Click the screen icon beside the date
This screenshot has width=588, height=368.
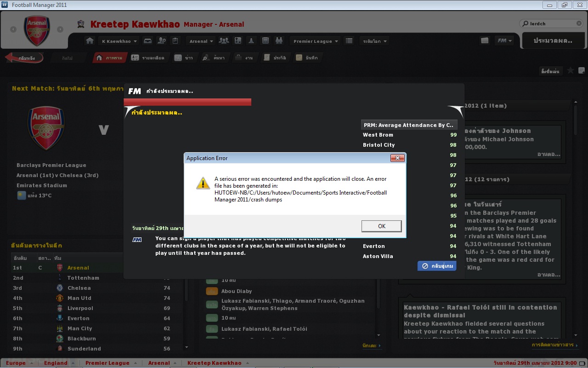582,363
